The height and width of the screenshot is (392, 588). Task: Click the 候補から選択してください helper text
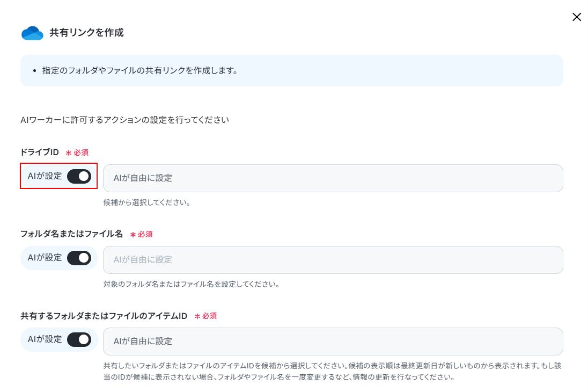tap(147, 203)
